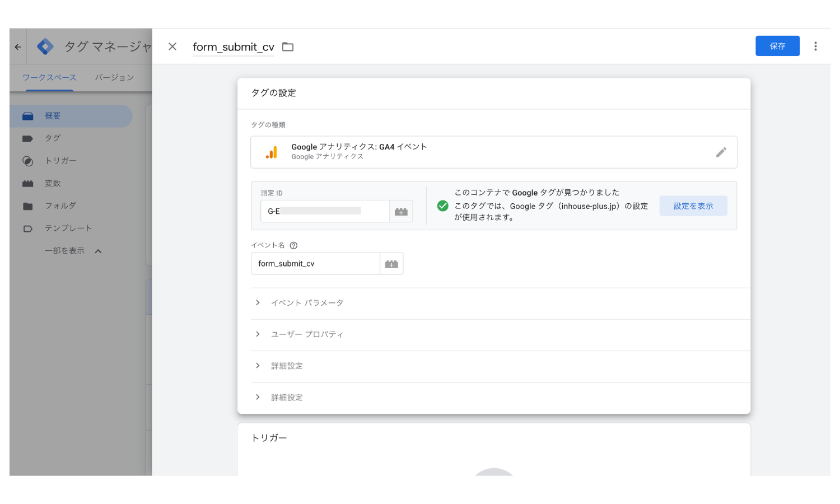Click the 測定 ID input field

coord(325,212)
